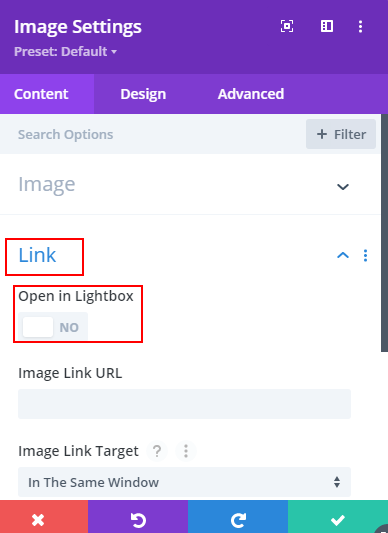Collapse the Link section chevron
This screenshot has height=533, width=388.
tap(343, 255)
